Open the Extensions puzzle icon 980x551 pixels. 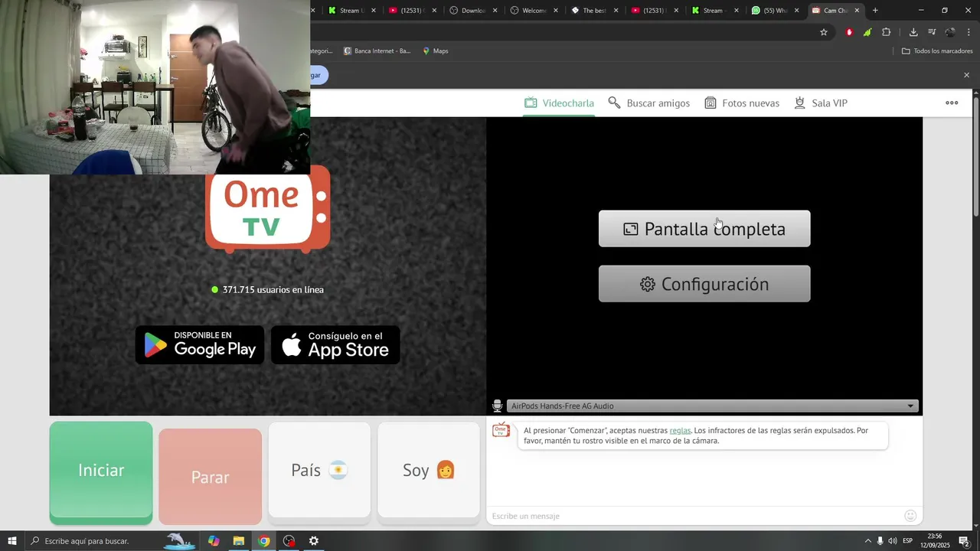(887, 32)
